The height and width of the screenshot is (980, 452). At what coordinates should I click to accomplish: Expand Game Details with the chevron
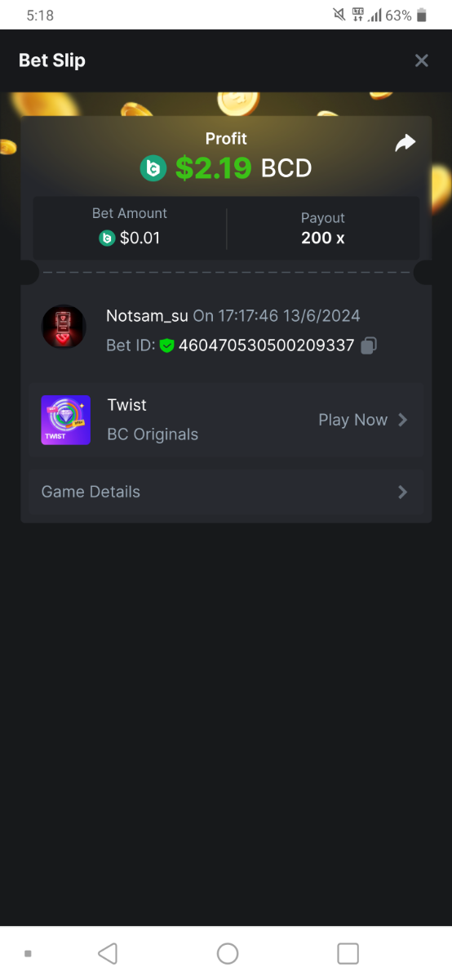pos(402,492)
